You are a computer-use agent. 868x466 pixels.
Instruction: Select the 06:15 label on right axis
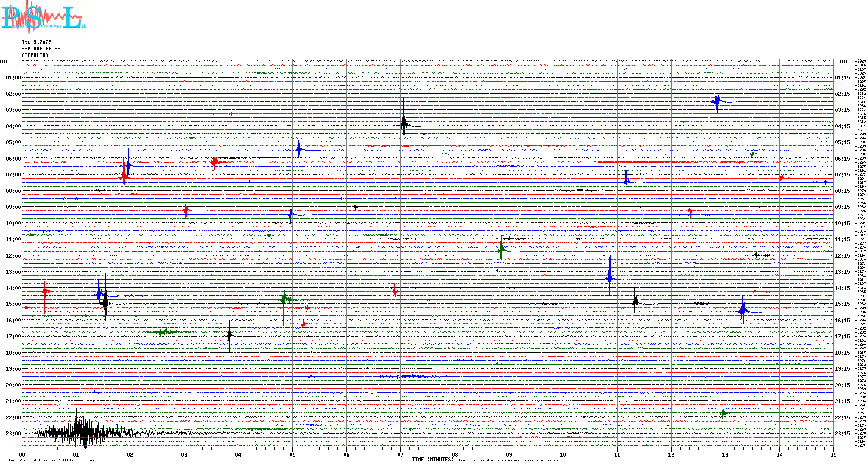842,159
